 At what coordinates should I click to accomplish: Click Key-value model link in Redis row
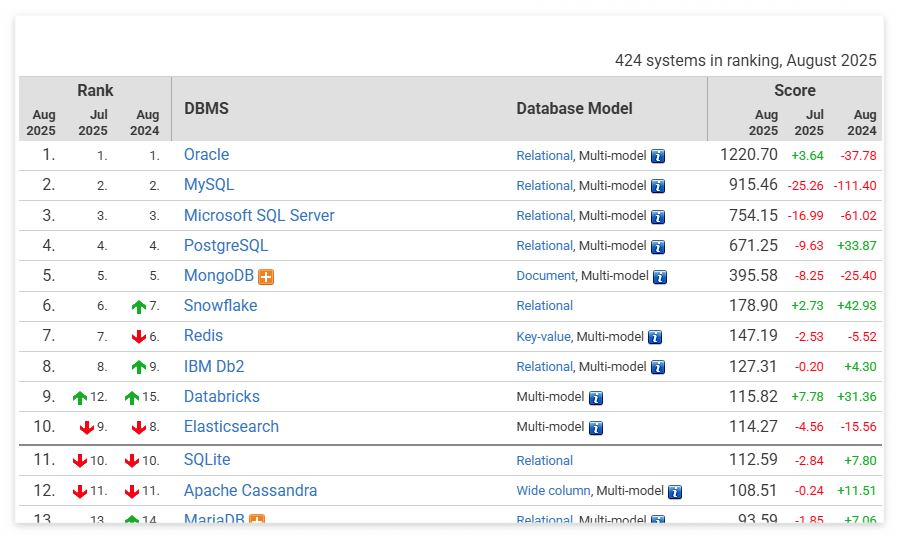(x=544, y=337)
